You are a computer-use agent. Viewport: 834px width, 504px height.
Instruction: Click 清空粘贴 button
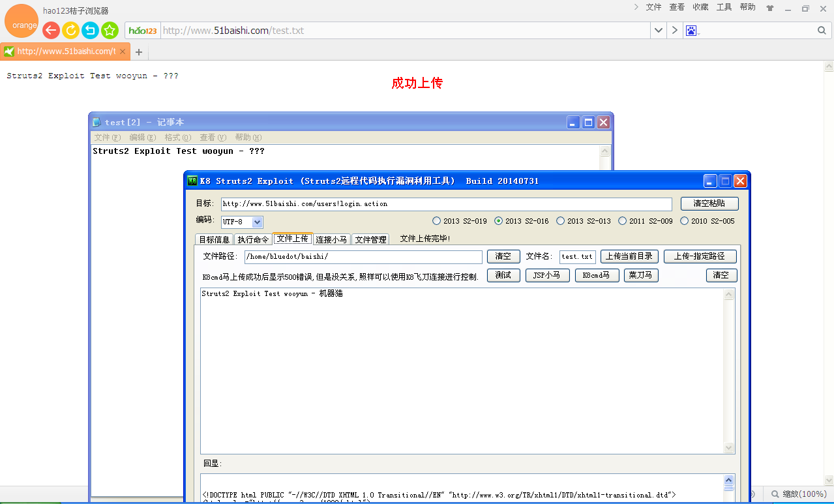709,203
